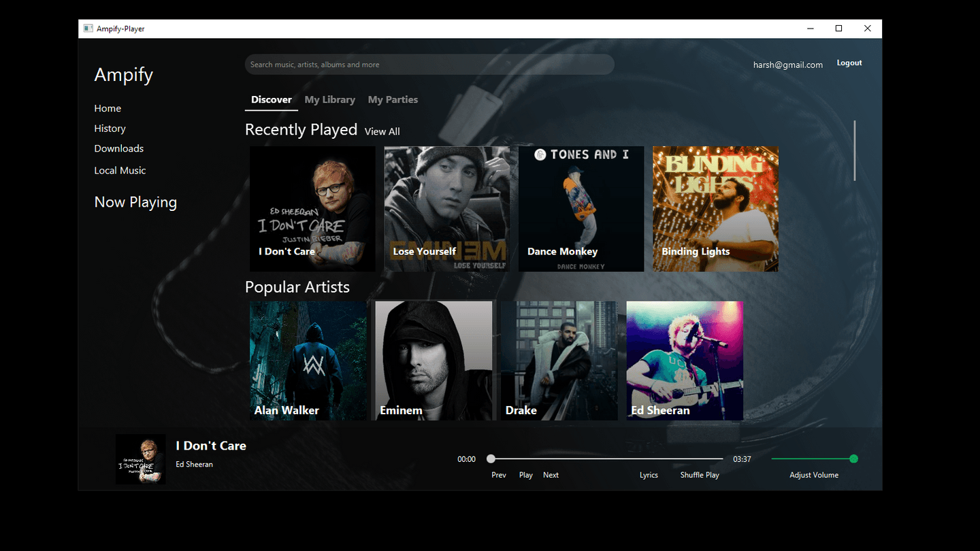Open the Dance Monkey song card
The image size is (980, 551).
click(x=581, y=209)
